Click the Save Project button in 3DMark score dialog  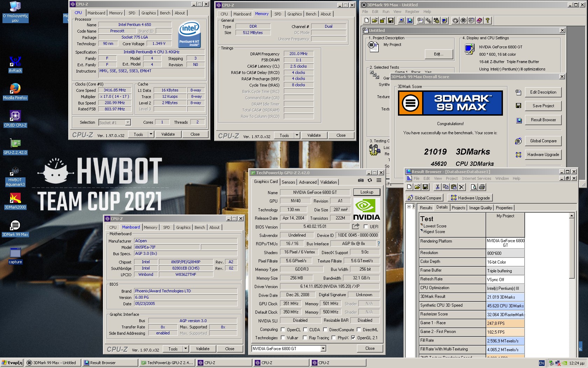tap(543, 106)
